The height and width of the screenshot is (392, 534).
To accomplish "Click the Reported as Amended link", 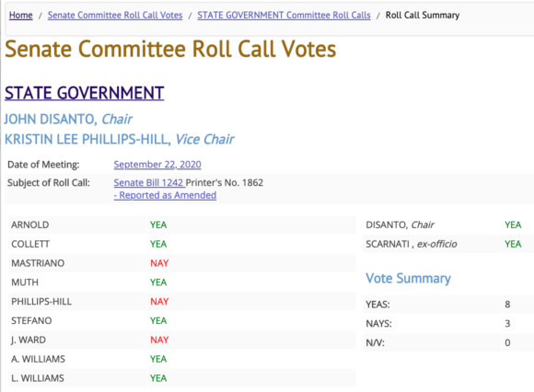I will click(x=165, y=195).
